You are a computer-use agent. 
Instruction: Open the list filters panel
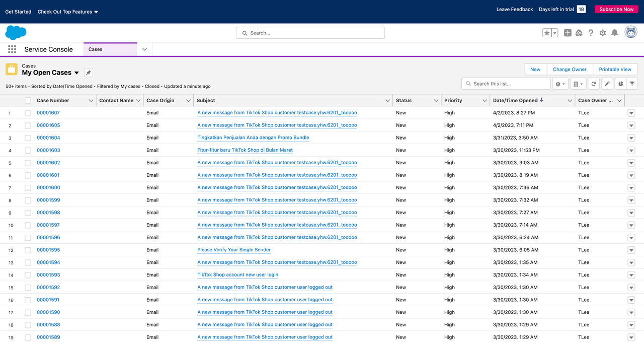(632, 84)
